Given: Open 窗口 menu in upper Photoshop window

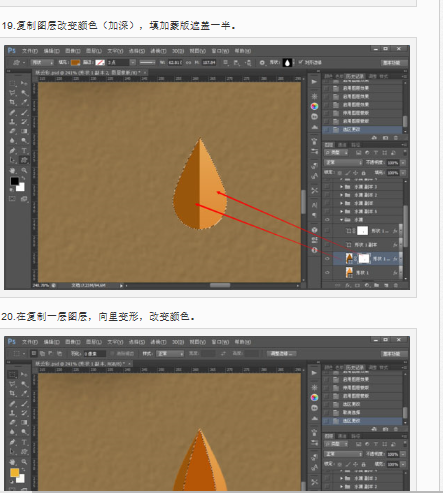Looking at the screenshot, I should tap(220, 51).
